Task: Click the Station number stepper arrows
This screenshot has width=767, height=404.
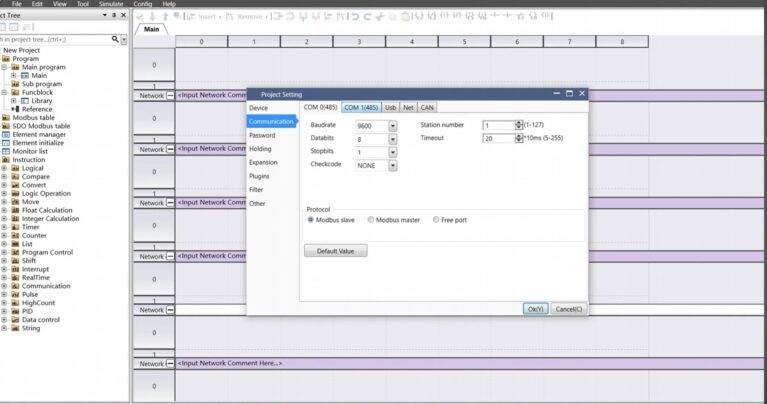Action: (519, 125)
